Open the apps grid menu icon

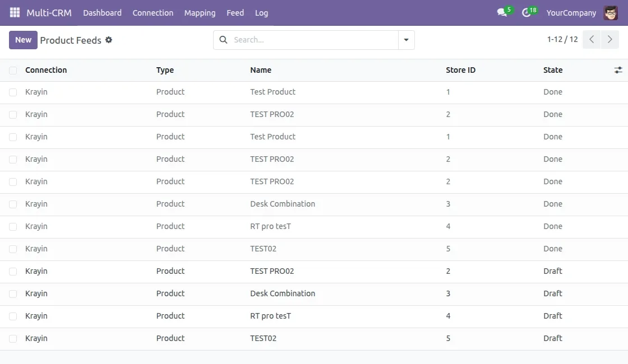[x=14, y=12]
